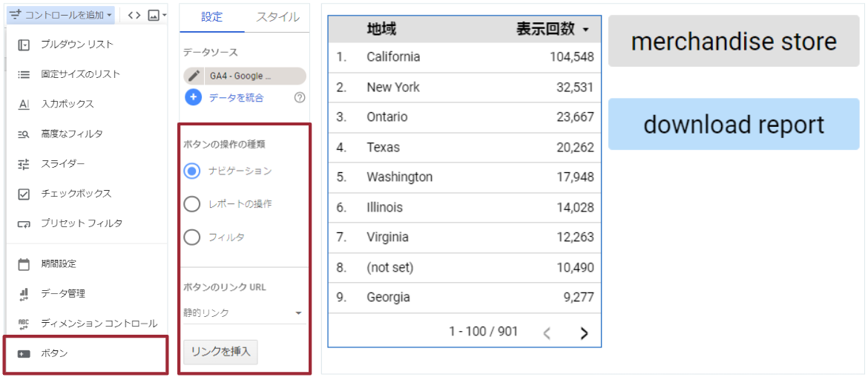Click the blue plus icon to blend data
Viewport: 868px width, 380px height.
[x=193, y=97]
